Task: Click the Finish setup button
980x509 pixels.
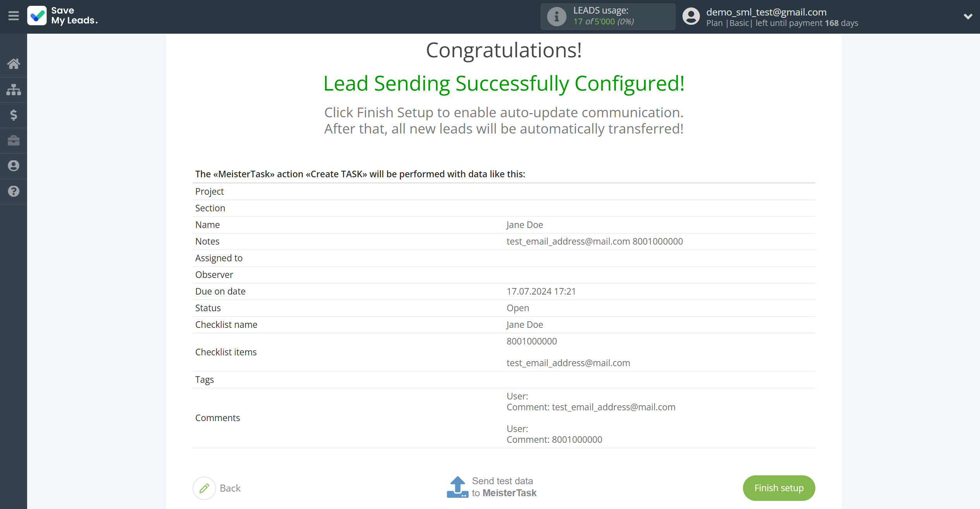Action: pos(779,488)
